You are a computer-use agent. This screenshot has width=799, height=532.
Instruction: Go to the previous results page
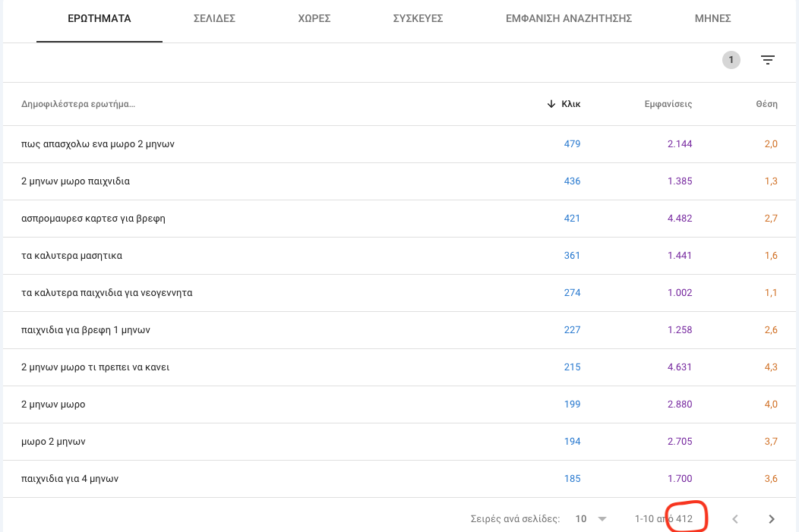coord(734,519)
